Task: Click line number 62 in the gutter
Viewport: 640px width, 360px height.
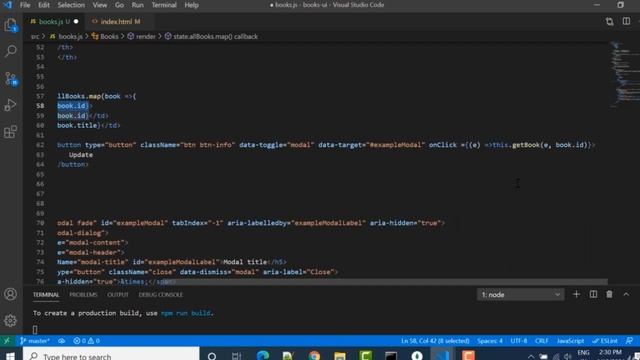Action: coord(40,145)
